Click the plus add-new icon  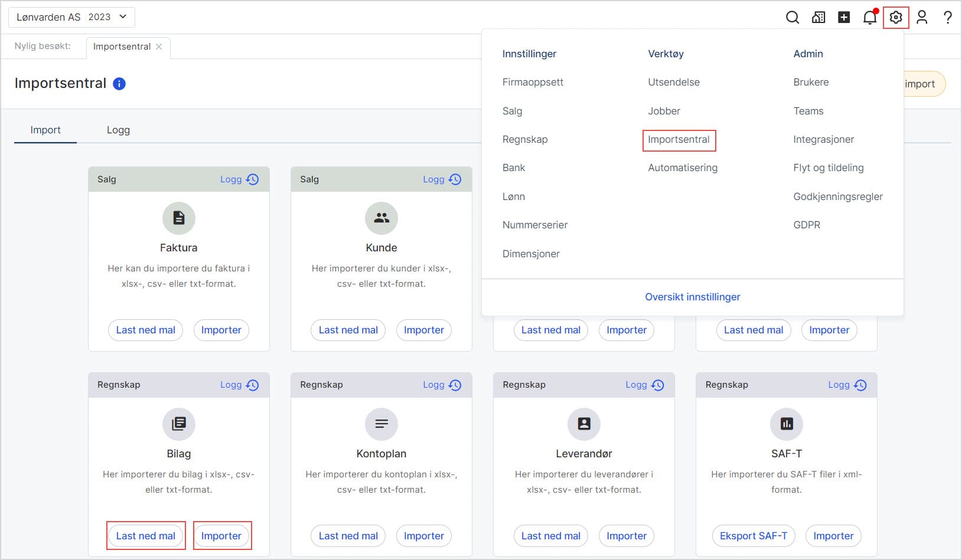pos(844,18)
